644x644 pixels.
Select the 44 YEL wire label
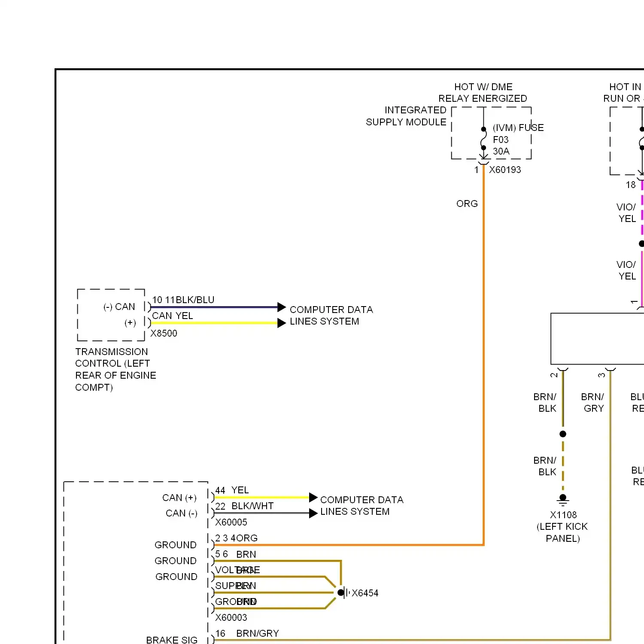point(232,490)
